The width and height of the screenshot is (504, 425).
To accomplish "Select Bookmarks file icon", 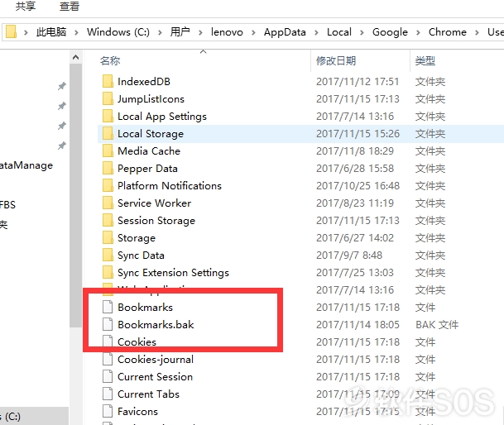I will tap(108, 307).
